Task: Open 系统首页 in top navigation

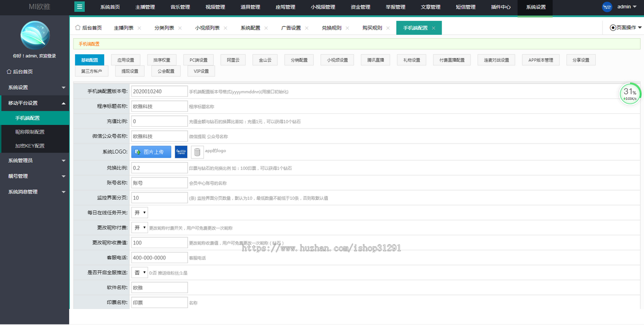Action: [110, 7]
